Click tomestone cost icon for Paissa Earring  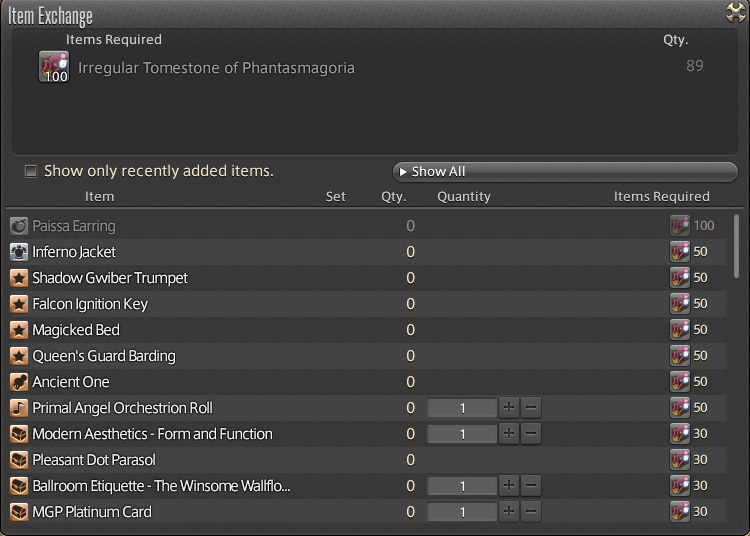coord(680,225)
